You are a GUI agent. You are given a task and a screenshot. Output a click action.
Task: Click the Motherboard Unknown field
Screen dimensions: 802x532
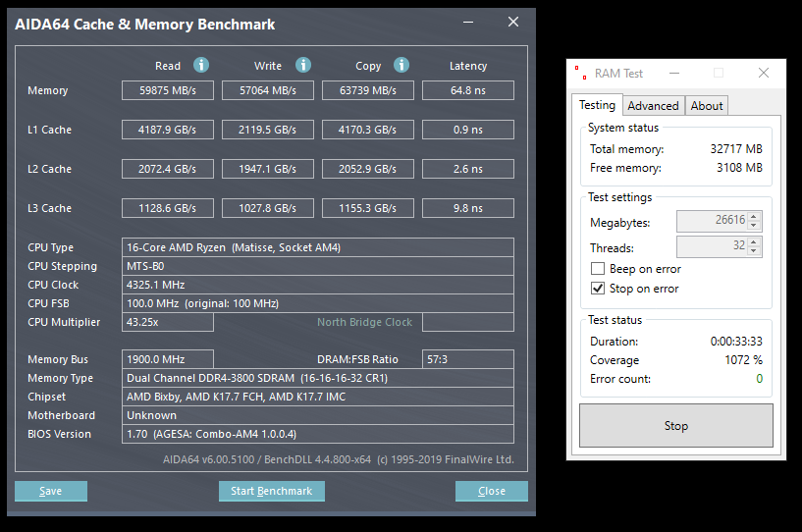point(318,415)
